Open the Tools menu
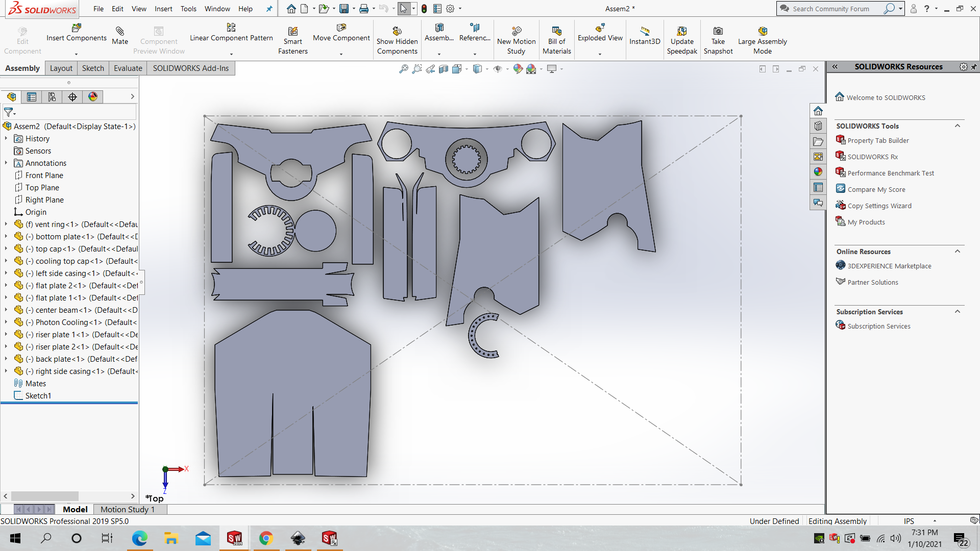This screenshot has height=551, width=980. pyautogui.click(x=188, y=9)
